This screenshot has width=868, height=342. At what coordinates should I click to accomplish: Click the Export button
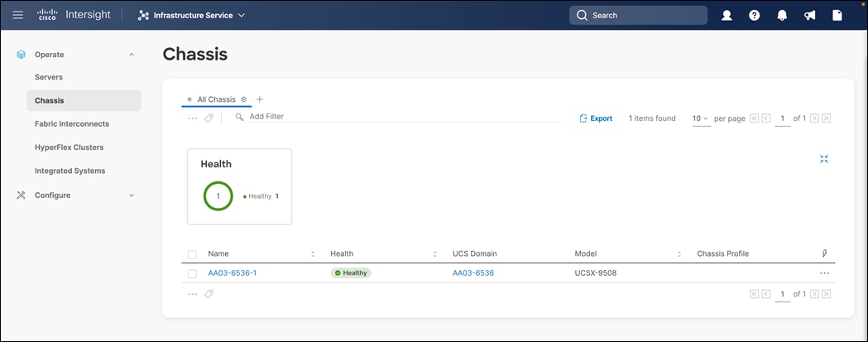pos(596,118)
